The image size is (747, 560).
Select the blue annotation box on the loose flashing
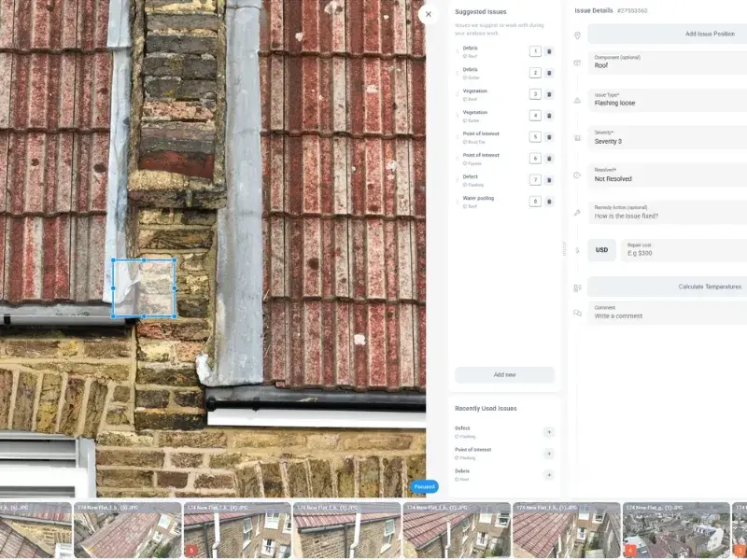(x=144, y=288)
